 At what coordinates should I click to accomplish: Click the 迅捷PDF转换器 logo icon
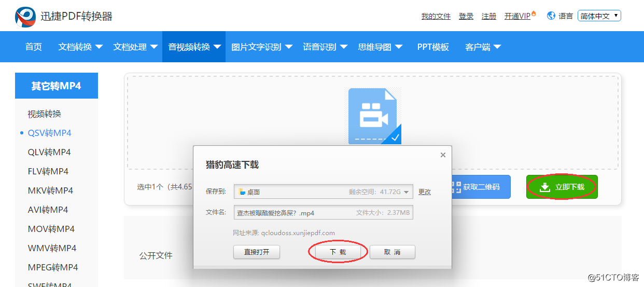pos(25,17)
